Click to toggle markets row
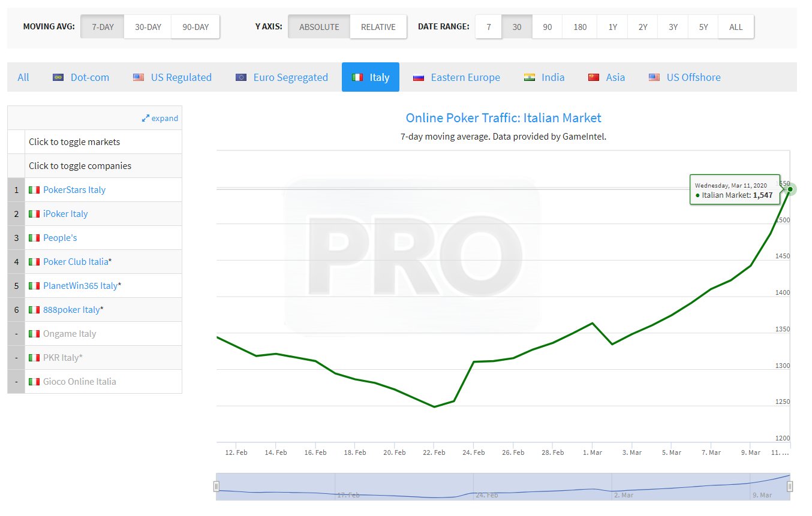 tap(74, 142)
